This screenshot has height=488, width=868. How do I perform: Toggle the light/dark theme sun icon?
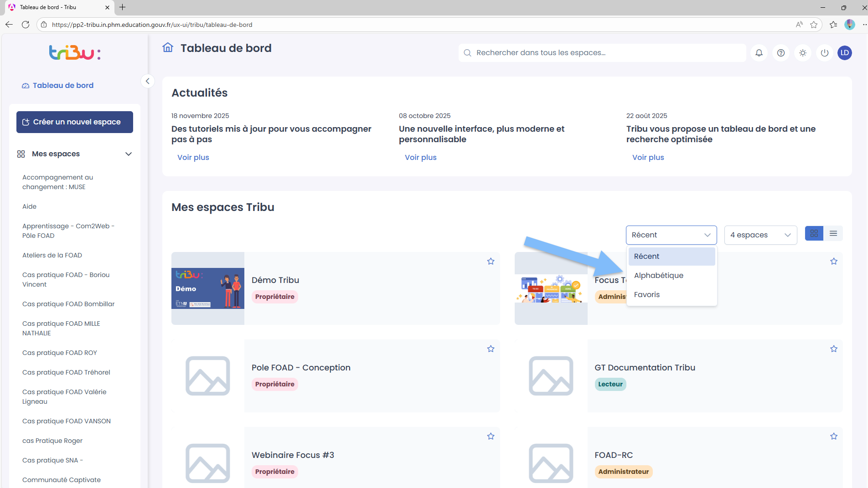[x=803, y=53]
